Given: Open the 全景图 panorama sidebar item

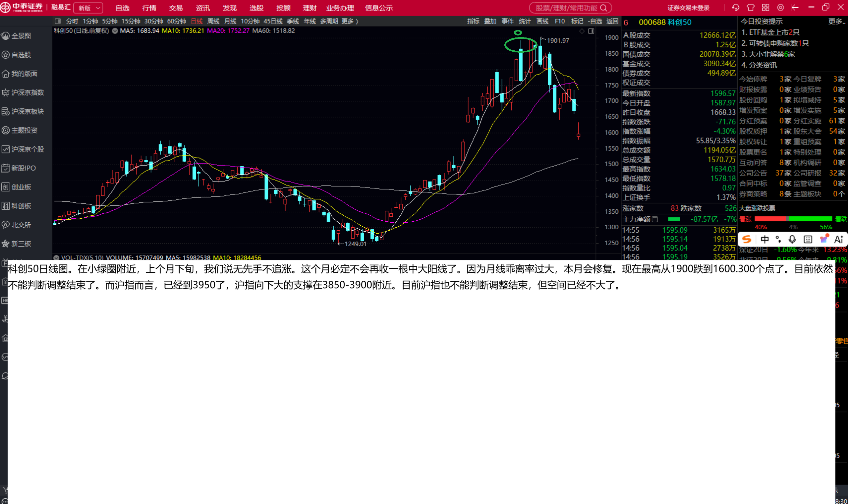Looking at the screenshot, I should pos(17,36).
